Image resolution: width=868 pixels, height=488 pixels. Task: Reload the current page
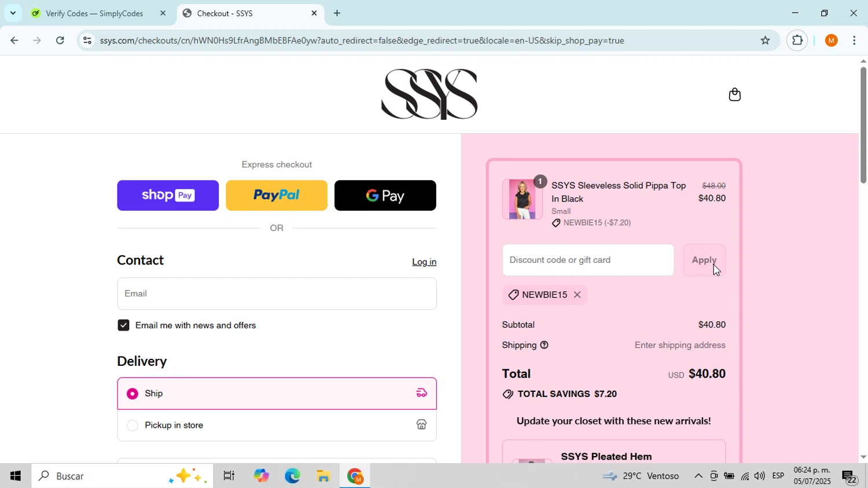coord(60,41)
